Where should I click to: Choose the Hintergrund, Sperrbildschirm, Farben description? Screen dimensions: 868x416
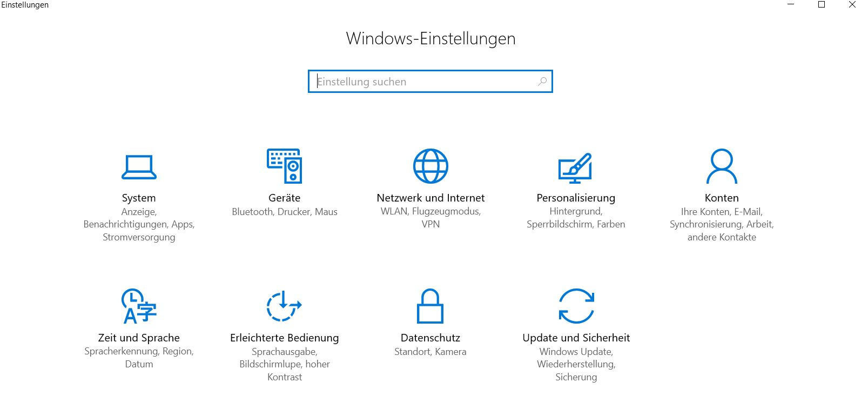576,218
